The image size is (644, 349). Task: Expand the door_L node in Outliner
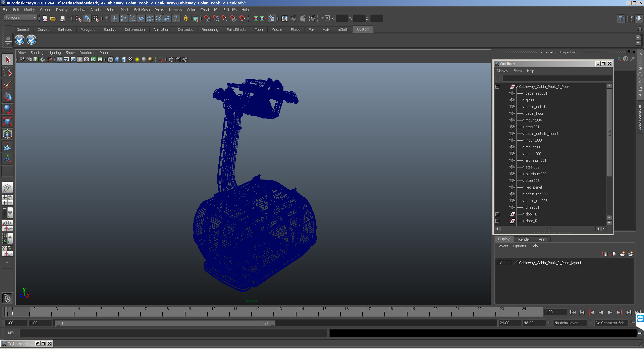pos(497,214)
